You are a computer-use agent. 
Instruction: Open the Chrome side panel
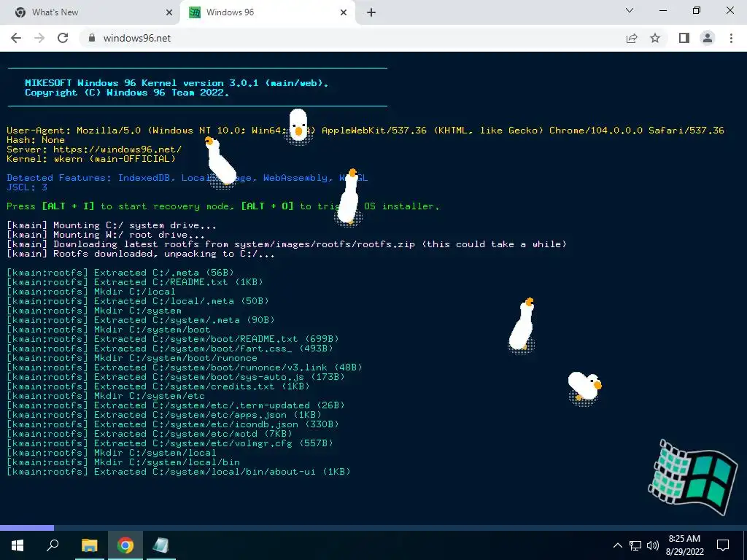(x=684, y=38)
